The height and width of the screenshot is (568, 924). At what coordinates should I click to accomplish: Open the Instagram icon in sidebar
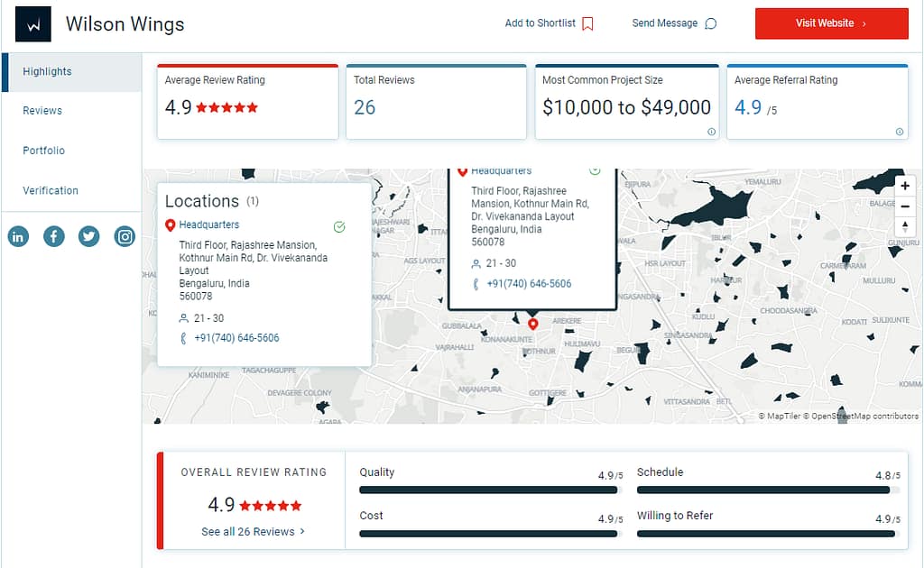[x=125, y=237]
